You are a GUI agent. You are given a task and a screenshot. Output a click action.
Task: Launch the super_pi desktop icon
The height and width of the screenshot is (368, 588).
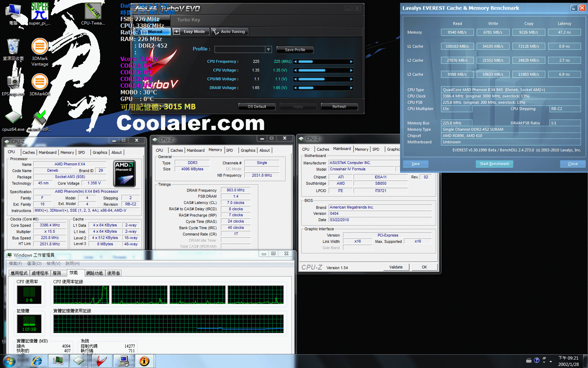40,12
